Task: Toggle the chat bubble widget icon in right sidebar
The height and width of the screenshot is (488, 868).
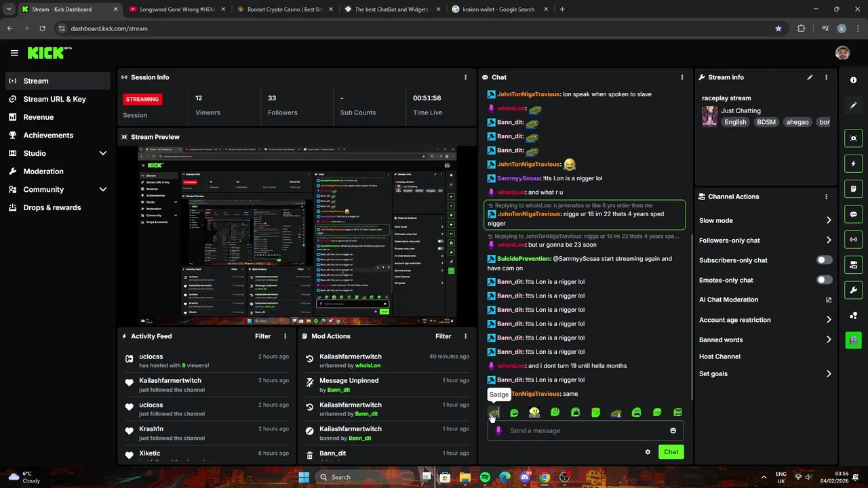Action: point(853,214)
